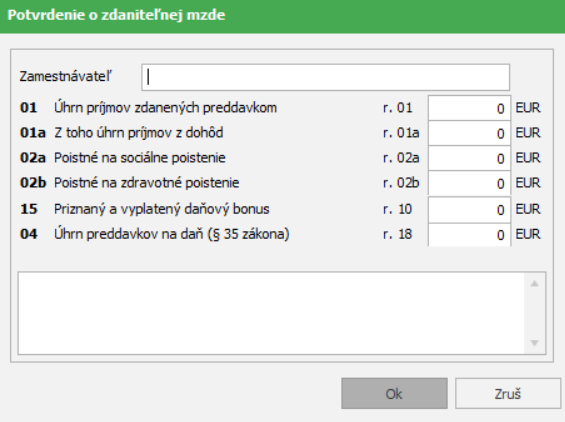Select the r. 01a amount field

469,133
